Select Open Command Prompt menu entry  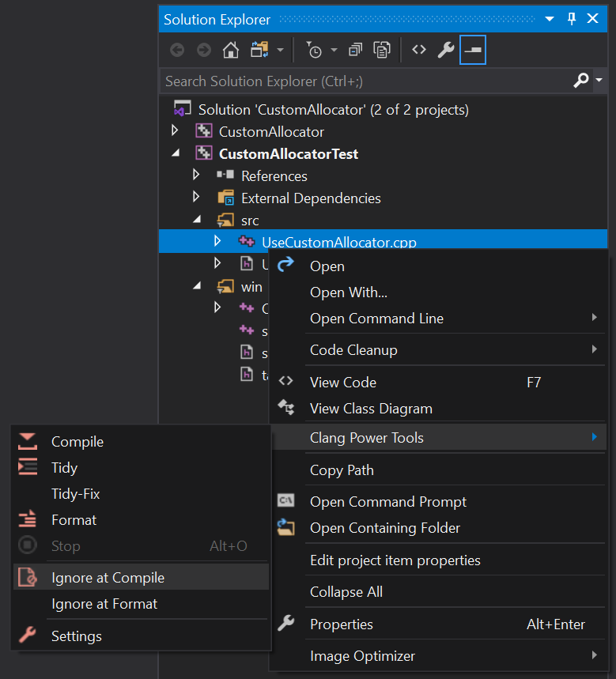pyautogui.click(x=437, y=501)
